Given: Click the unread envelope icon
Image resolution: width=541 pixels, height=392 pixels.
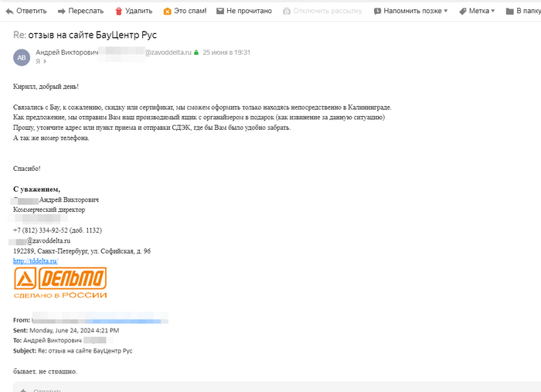Looking at the screenshot, I should pyautogui.click(x=220, y=12).
